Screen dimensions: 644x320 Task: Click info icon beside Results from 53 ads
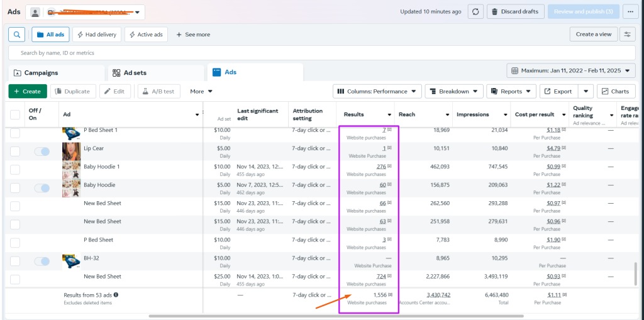tap(116, 295)
